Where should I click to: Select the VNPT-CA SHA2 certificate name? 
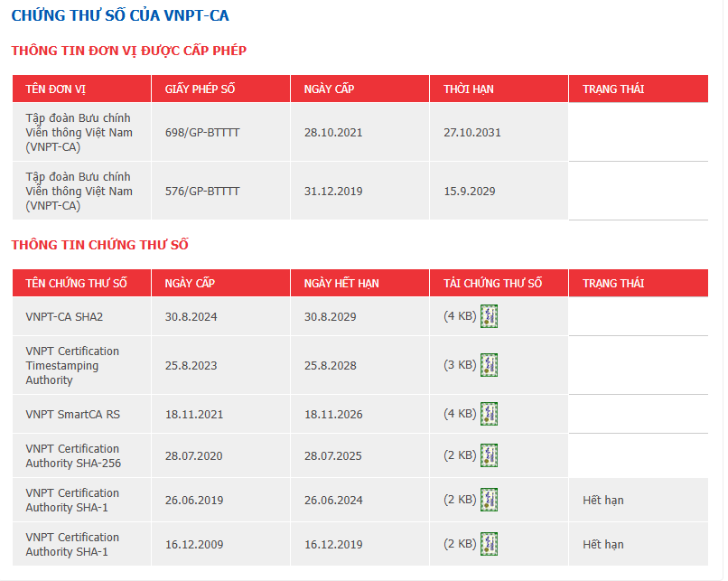(x=64, y=317)
